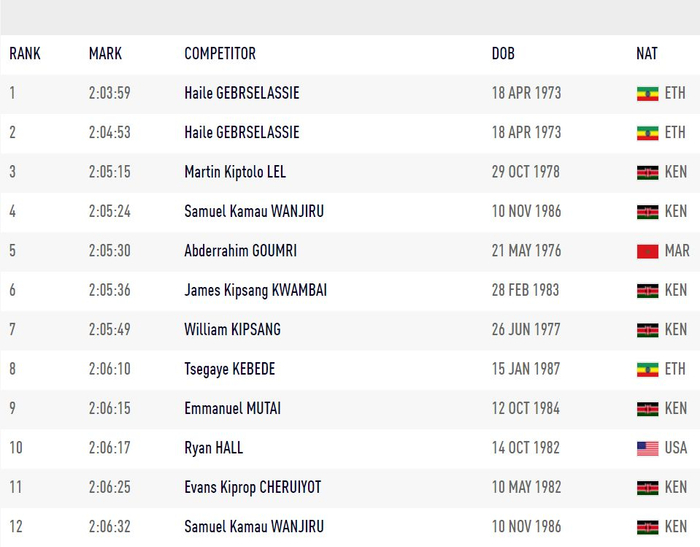Image resolution: width=700 pixels, height=547 pixels.
Task: Click the DOB column header
Action: click(x=503, y=54)
